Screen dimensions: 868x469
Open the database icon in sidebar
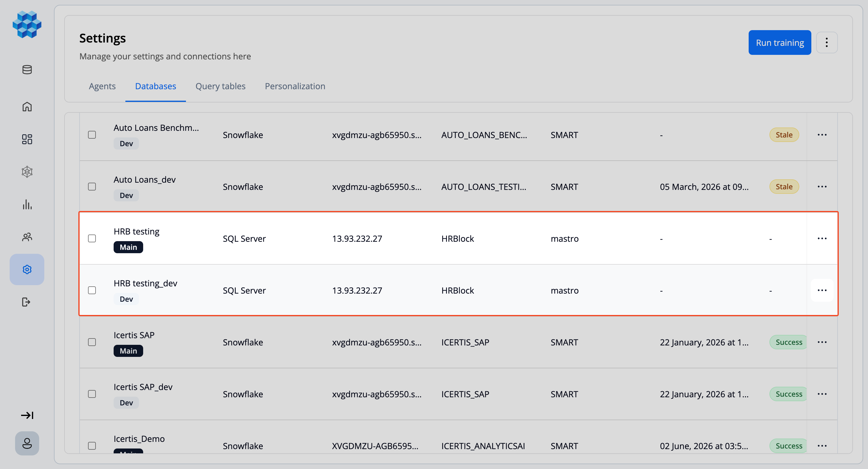coord(27,69)
